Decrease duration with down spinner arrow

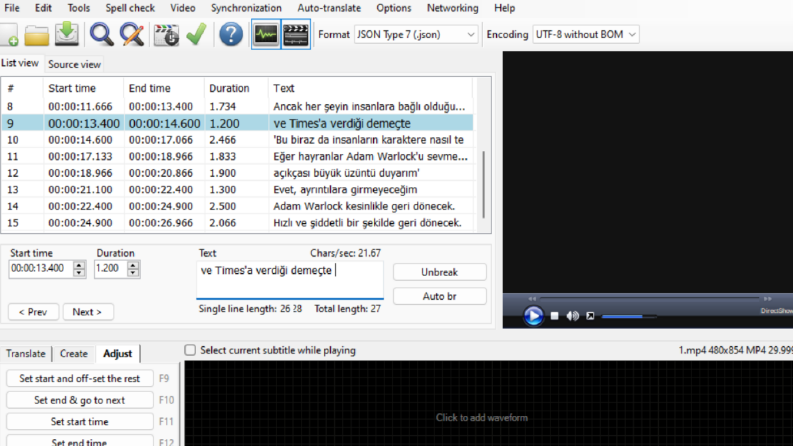[x=133, y=273]
